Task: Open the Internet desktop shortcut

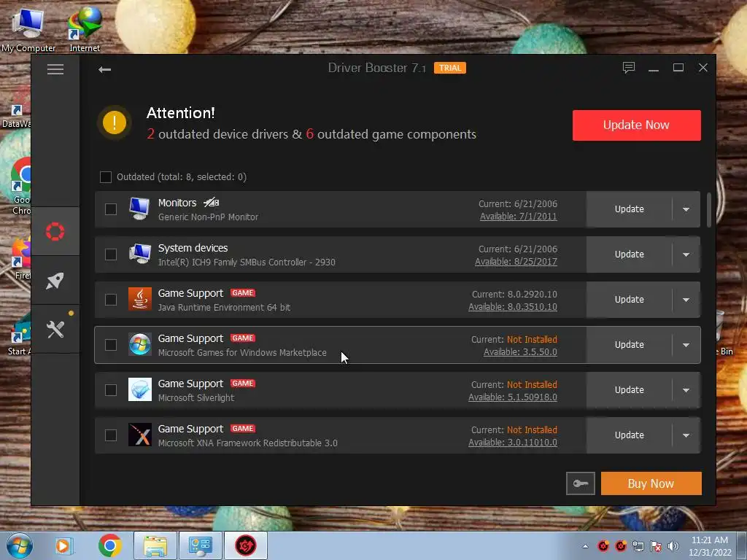Action: (x=85, y=29)
